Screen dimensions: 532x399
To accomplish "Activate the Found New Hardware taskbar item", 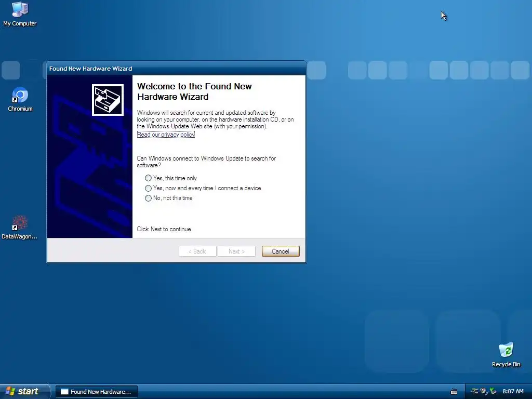I will pyautogui.click(x=96, y=392).
